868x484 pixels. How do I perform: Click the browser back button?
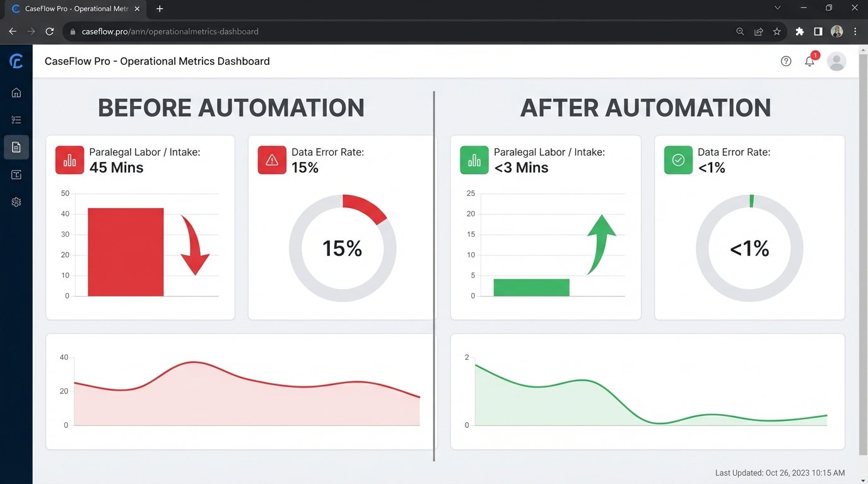click(12, 31)
